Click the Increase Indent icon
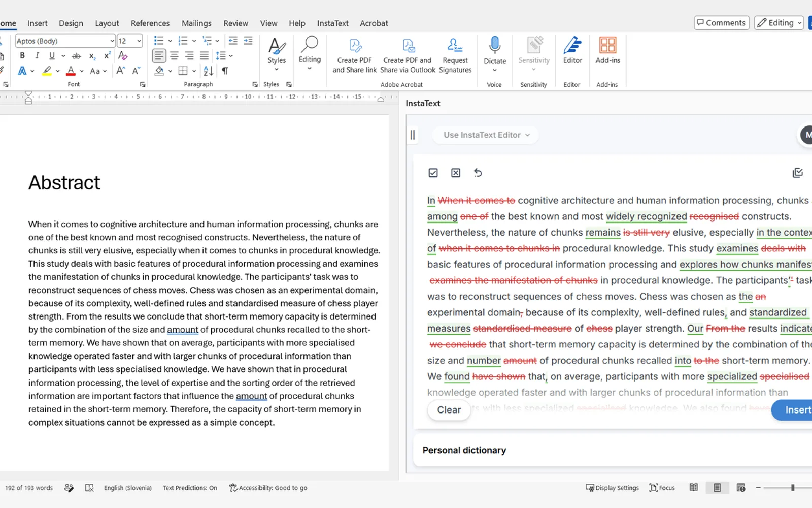 click(x=248, y=41)
